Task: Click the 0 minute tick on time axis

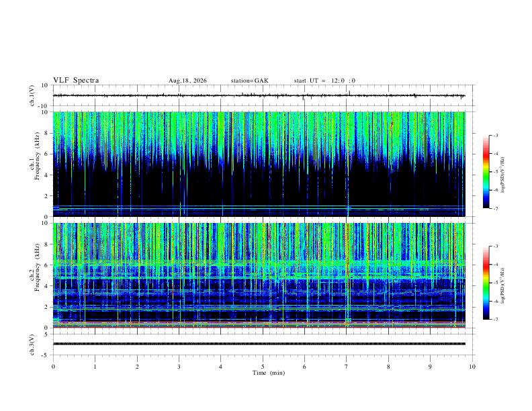Action: click(53, 367)
